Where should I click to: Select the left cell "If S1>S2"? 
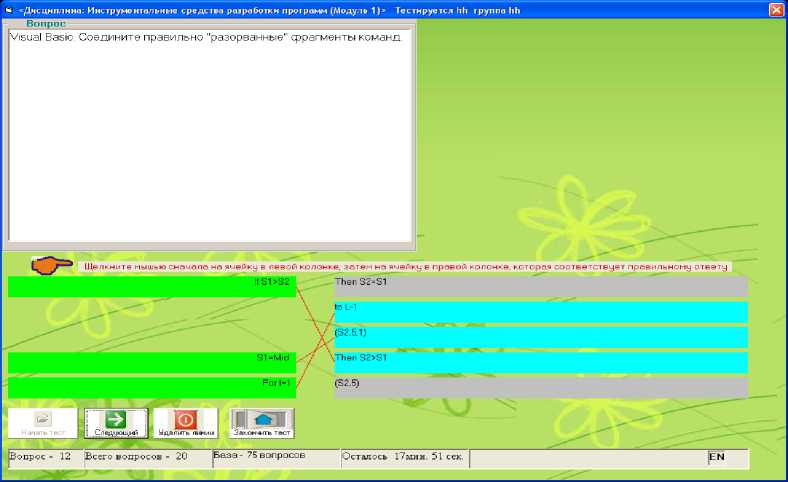[x=152, y=286]
